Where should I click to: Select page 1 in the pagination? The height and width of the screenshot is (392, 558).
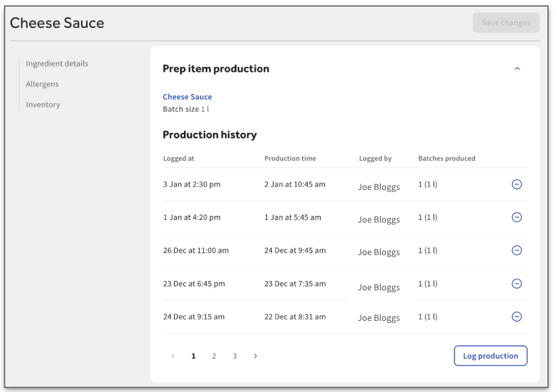pos(193,356)
